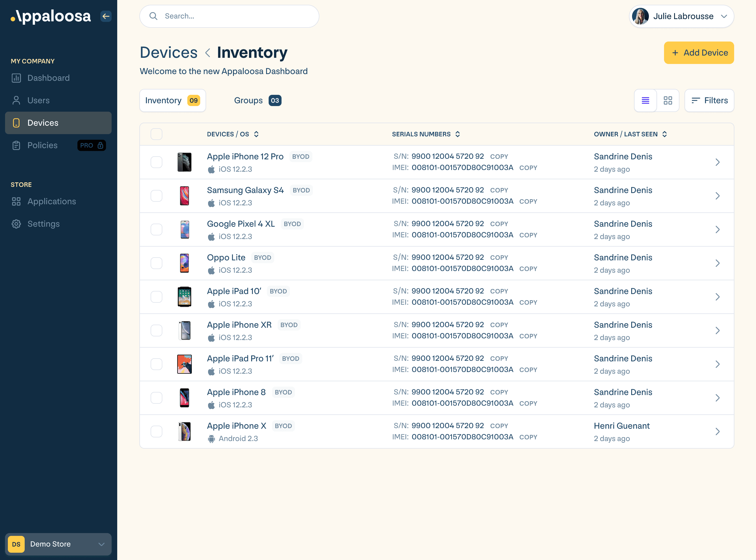Viewport: 756px width, 560px height.
Task: Select the Apple iPhone X checkbox
Action: (x=156, y=432)
